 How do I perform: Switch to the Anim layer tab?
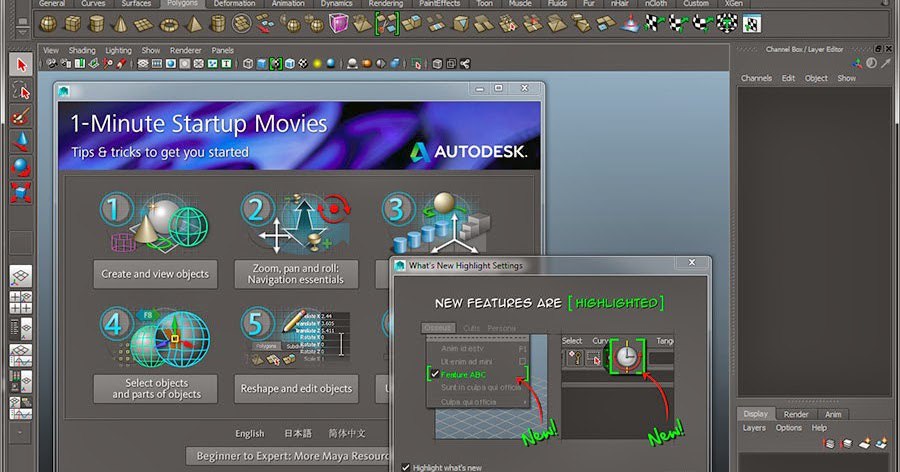point(833,414)
